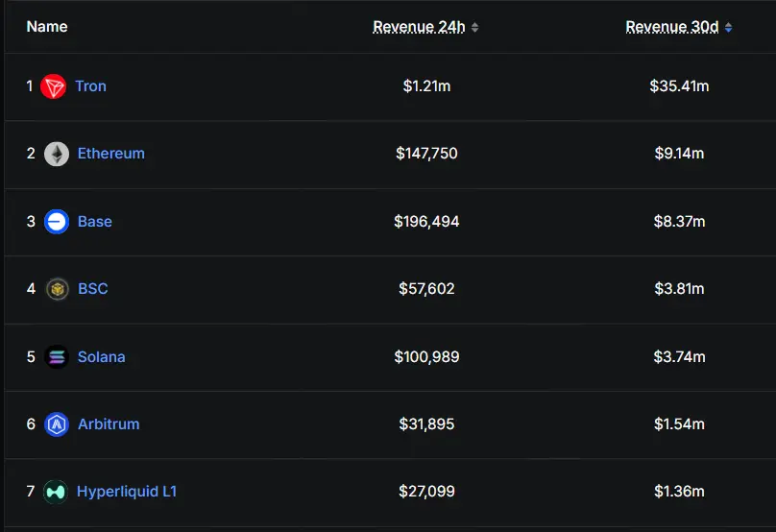Image resolution: width=776 pixels, height=532 pixels.
Task: Select BSC's $57,602 24h revenue
Action: (x=426, y=288)
